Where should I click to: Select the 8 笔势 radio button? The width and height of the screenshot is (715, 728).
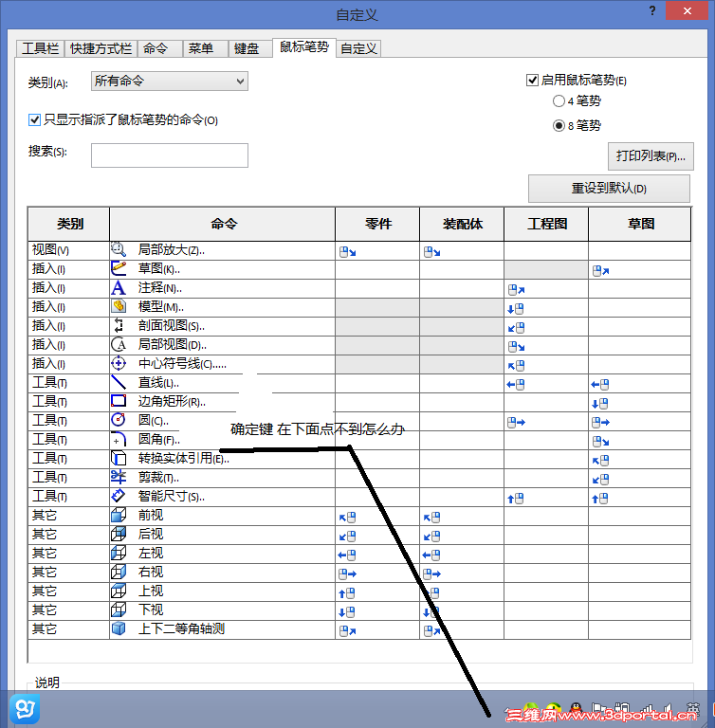tap(559, 125)
